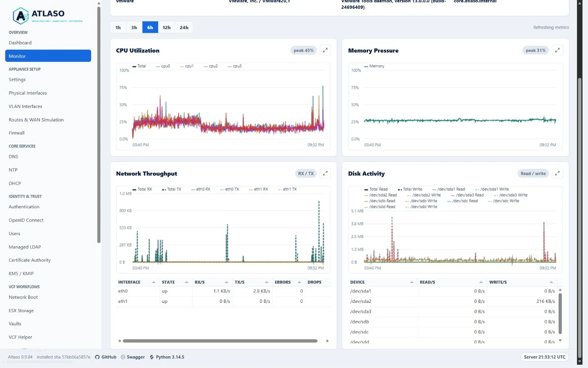Click the peak 45% badge
Image resolution: width=588 pixels, height=368 pixels.
pos(304,50)
